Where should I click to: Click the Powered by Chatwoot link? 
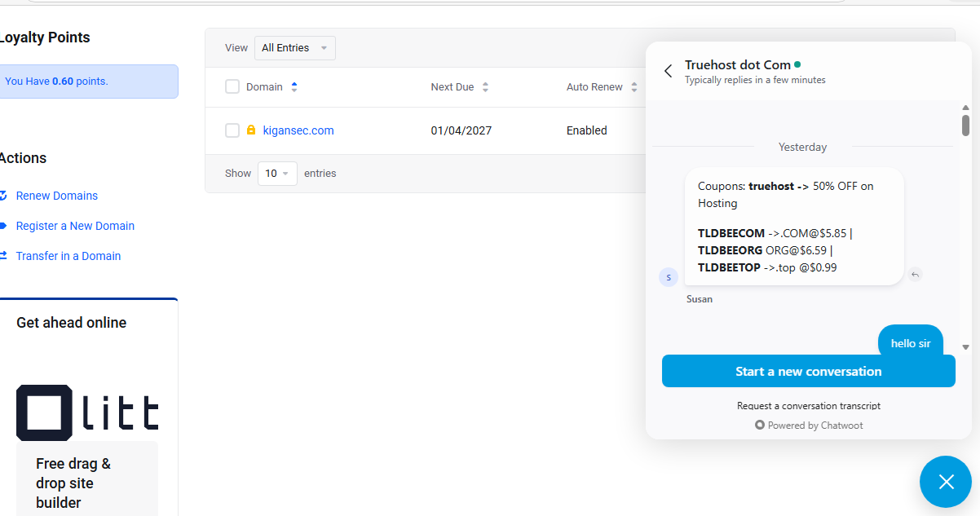click(809, 426)
